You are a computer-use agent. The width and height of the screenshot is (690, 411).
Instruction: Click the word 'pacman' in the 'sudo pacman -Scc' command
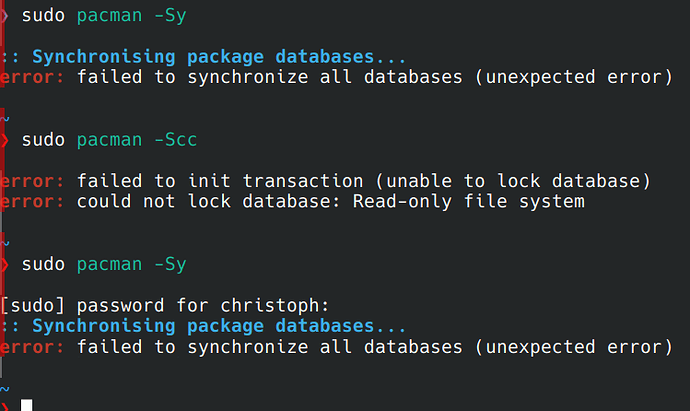tap(110, 141)
